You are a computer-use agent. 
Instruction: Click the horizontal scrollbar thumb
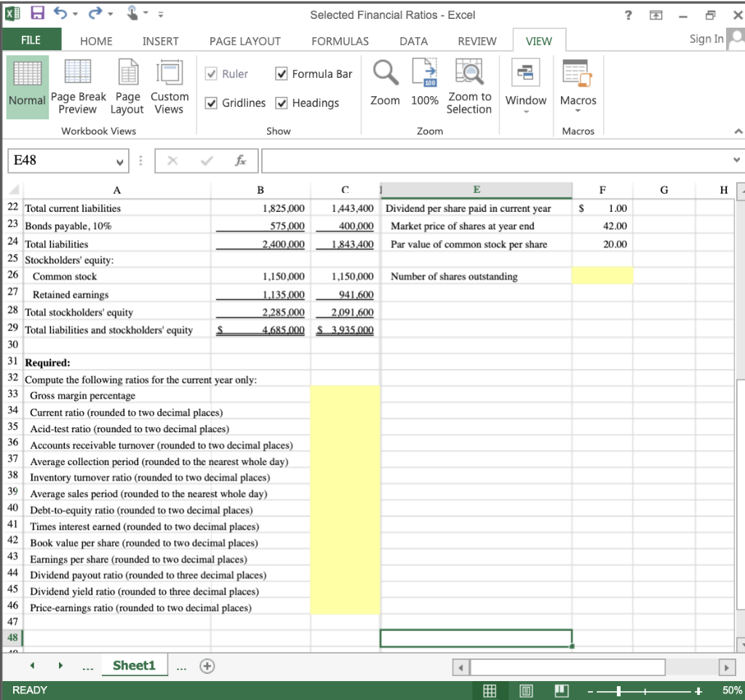pyautogui.click(x=567, y=668)
